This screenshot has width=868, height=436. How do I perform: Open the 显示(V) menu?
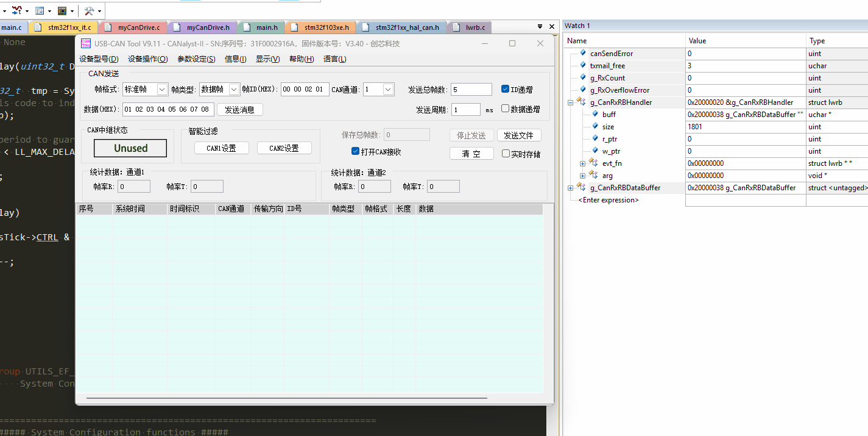pyautogui.click(x=267, y=59)
